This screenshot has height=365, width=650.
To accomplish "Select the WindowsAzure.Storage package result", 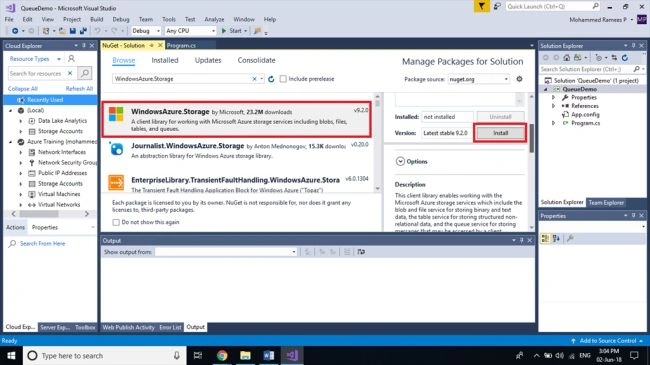I will (237, 119).
